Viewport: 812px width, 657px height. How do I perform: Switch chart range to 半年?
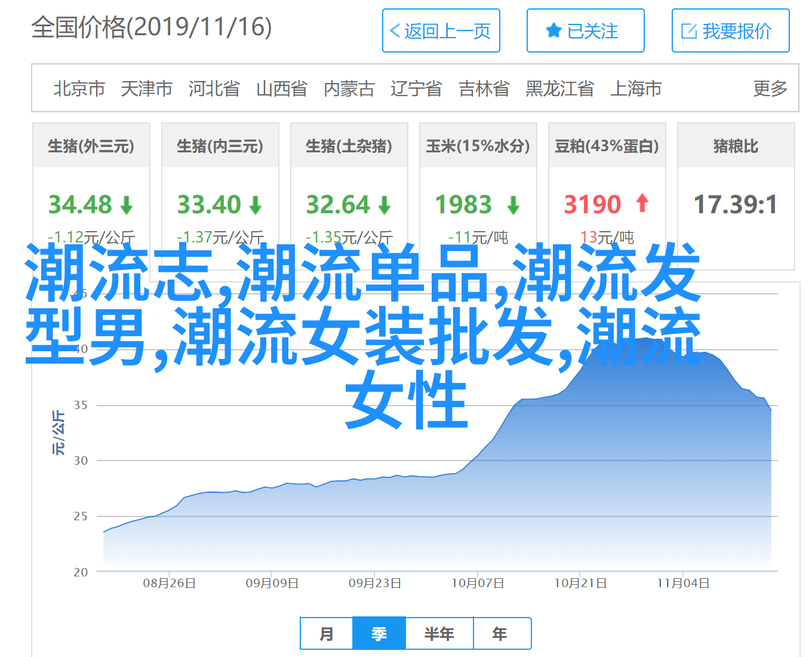(439, 633)
